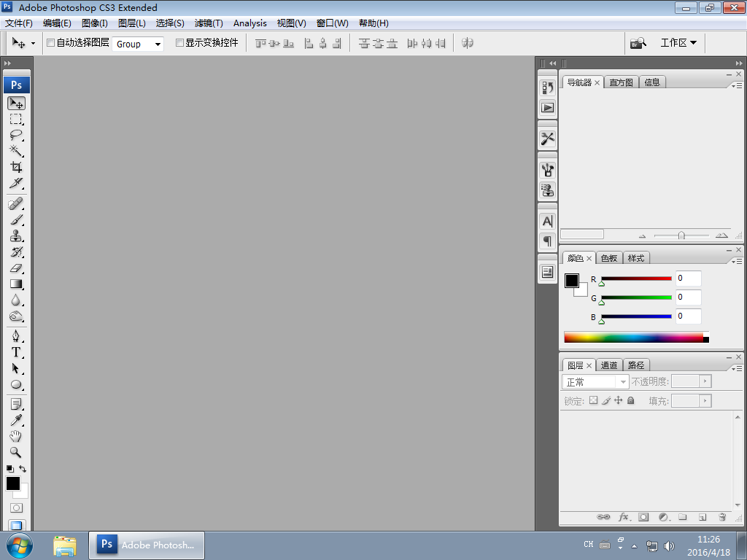747x560 pixels.
Task: Open the Clone Source panel icon
Action: (547, 190)
